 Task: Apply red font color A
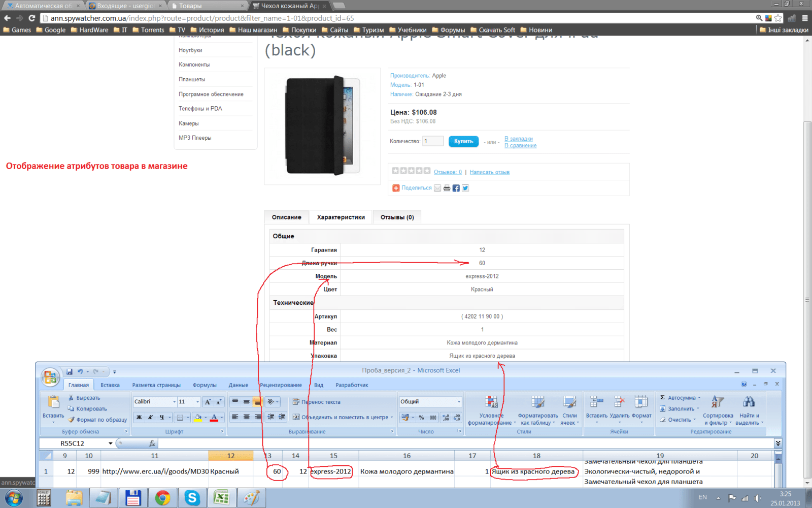click(214, 418)
